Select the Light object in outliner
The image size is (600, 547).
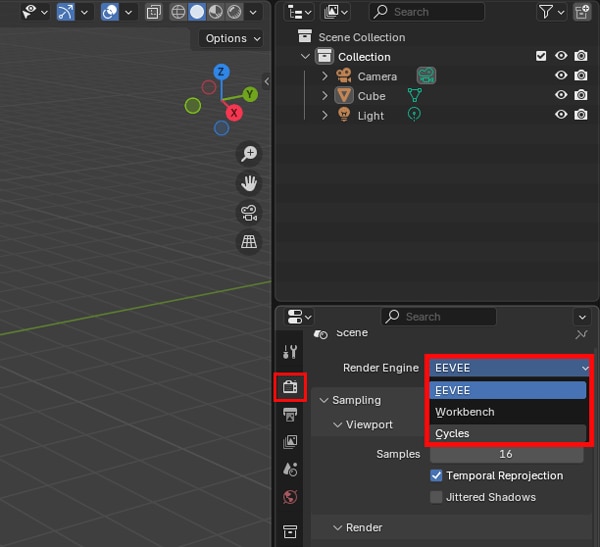pos(370,116)
